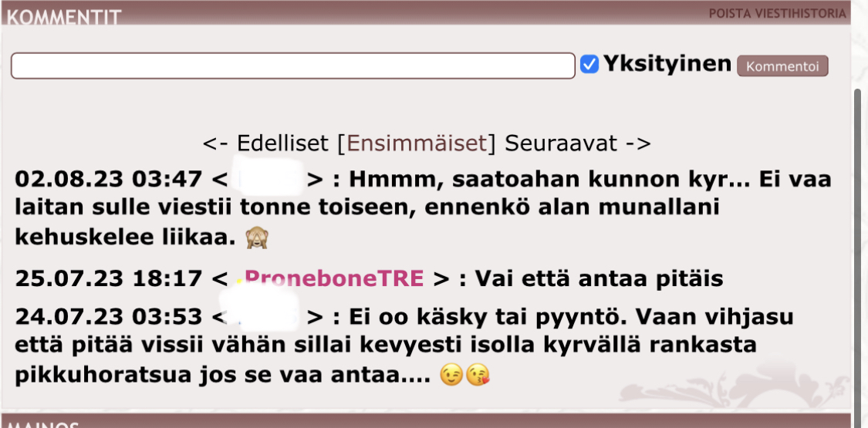
Task: Click the MAINOS section header
Action: (x=43, y=423)
